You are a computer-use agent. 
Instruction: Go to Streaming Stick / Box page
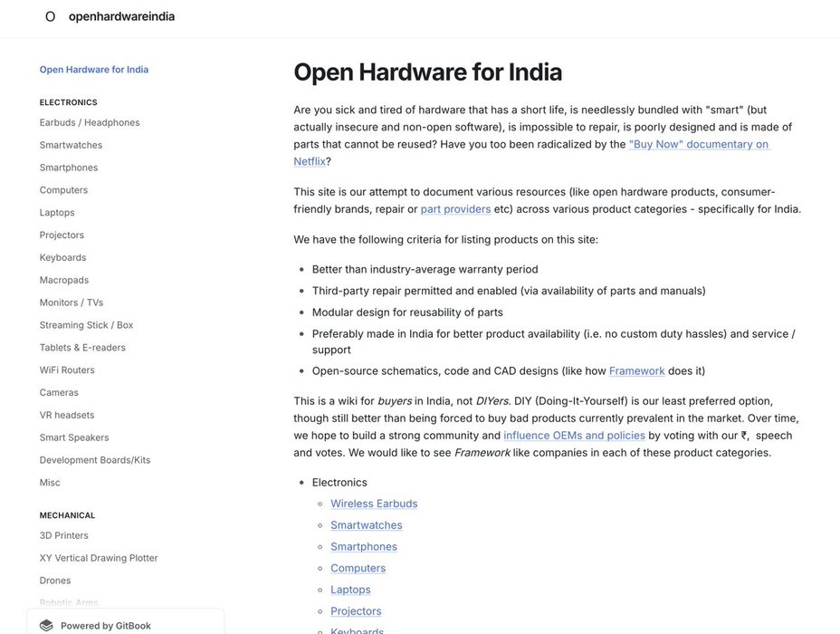click(x=86, y=325)
